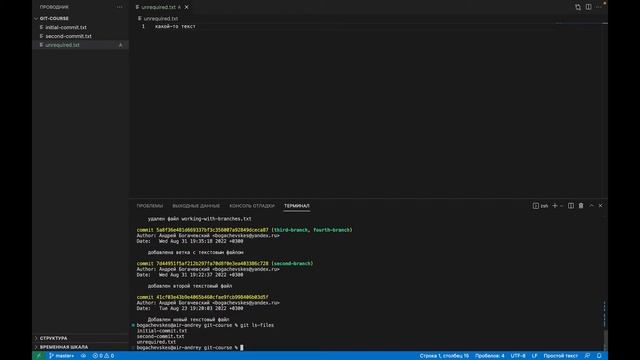Switch to the ВЫХОДНЫЕ ДАННЫЕ panel tab
This screenshot has height=360, width=640.
196,206
